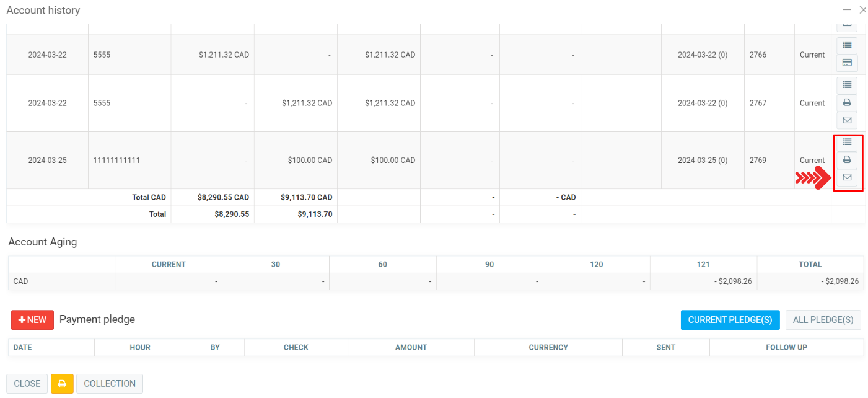Click the payment card icon for transaction 2766
The width and height of the screenshot is (868, 398).
coord(847,63)
